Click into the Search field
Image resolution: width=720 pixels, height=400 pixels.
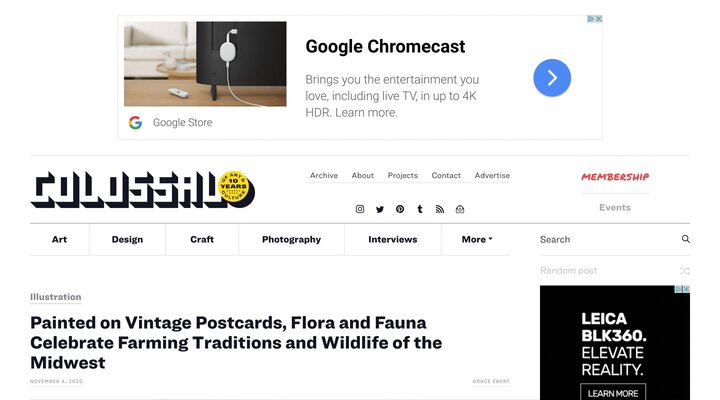click(x=608, y=239)
